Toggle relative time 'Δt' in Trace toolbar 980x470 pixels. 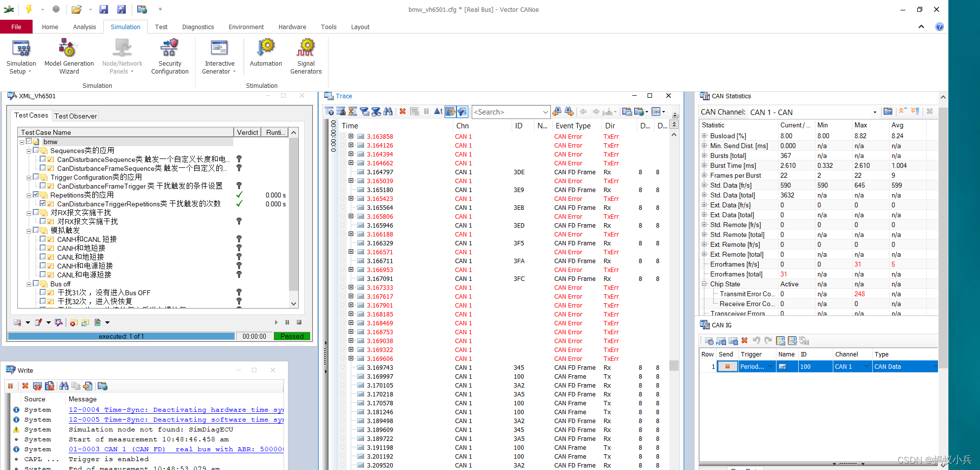tap(438, 112)
